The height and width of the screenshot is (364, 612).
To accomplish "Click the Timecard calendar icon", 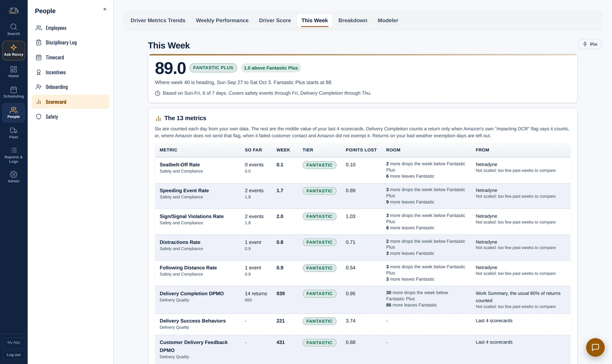I will (x=39, y=57).
